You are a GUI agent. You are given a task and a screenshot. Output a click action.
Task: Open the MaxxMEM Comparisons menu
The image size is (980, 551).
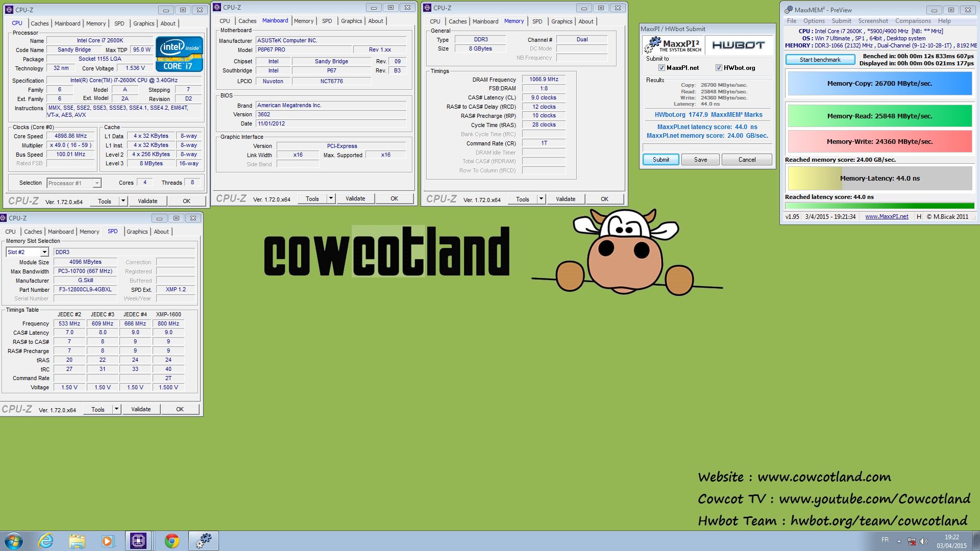pos(913,21)
